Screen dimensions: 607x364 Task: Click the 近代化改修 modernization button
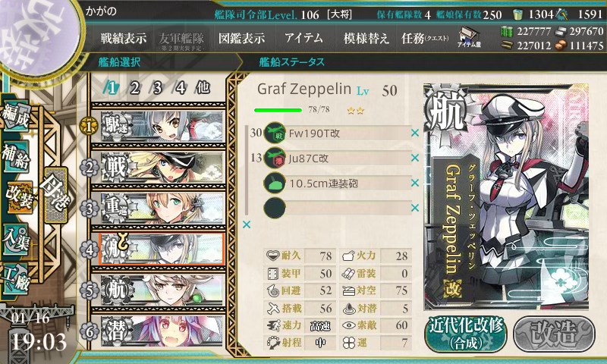pos(466,334)
